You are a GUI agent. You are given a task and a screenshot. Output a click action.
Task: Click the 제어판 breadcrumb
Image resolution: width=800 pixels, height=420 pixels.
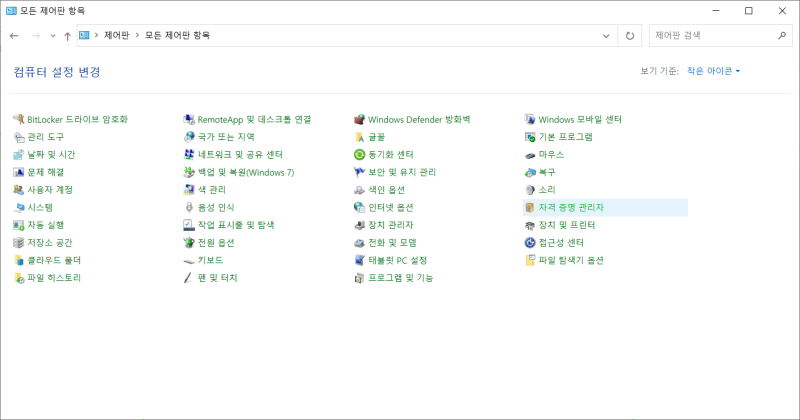(x=116, y=35)
